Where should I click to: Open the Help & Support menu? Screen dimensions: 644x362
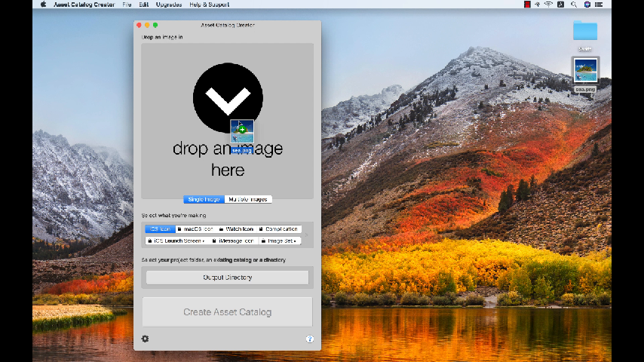click(x=210, y=5)
